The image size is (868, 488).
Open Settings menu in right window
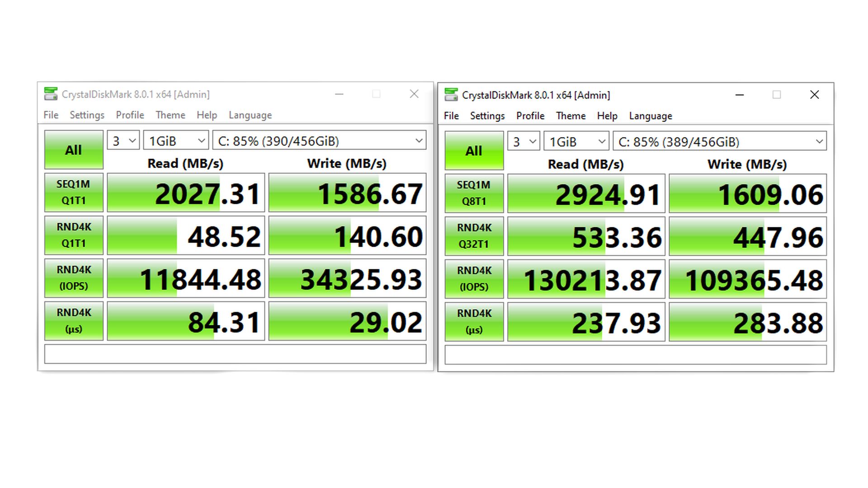(x=487, y=116)
